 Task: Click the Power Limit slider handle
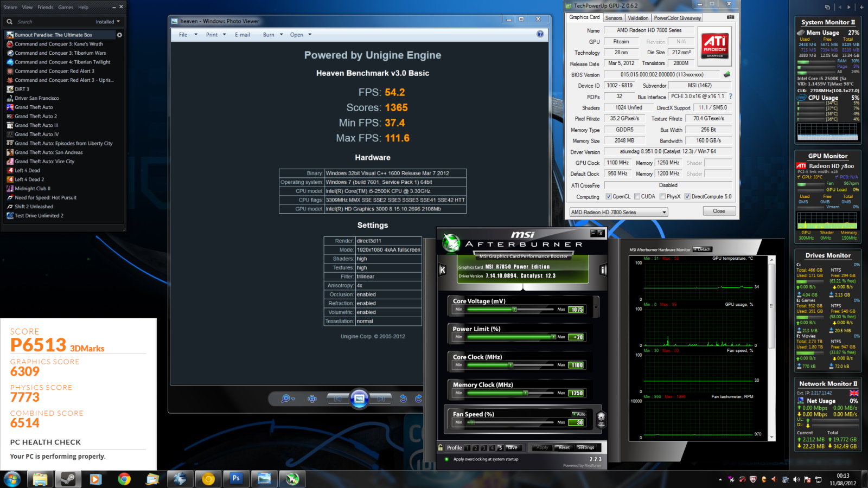pos(553,337)
